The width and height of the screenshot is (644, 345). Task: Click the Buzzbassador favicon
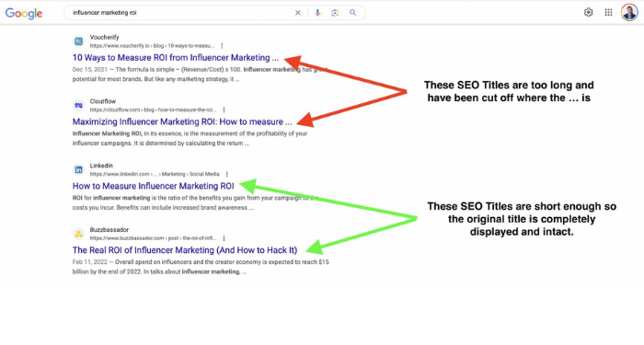point(78,234)
